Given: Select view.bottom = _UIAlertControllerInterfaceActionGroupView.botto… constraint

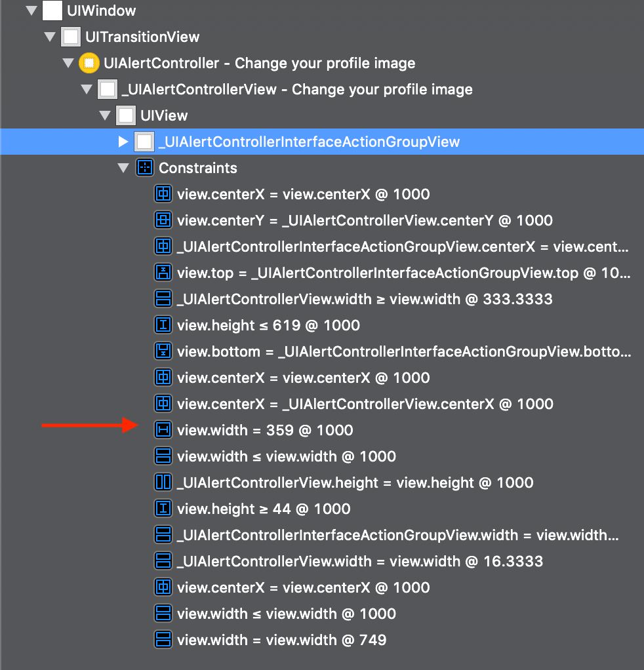Looking at the screenshot, I should (x=404, y=351).
